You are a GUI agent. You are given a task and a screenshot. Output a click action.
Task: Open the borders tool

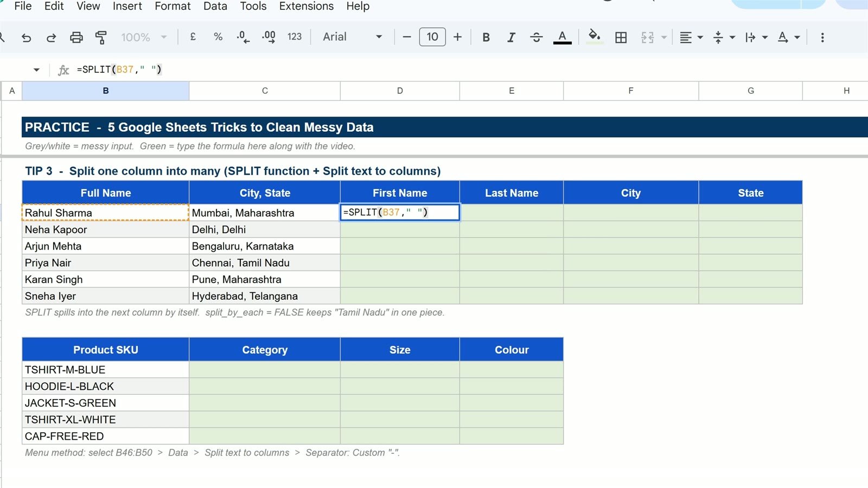[621, 37]
